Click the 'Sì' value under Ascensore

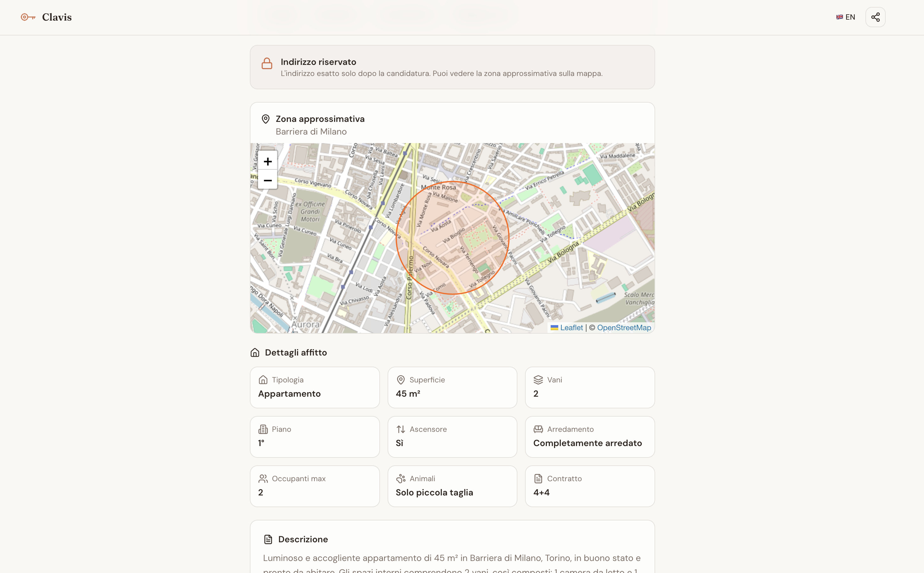click(400, 443)
